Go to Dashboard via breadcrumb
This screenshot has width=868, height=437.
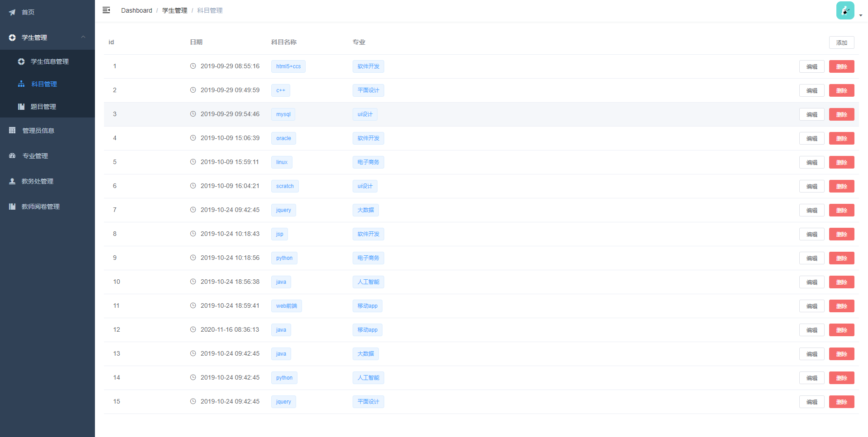pyautogui.click(x=137, y=10)
